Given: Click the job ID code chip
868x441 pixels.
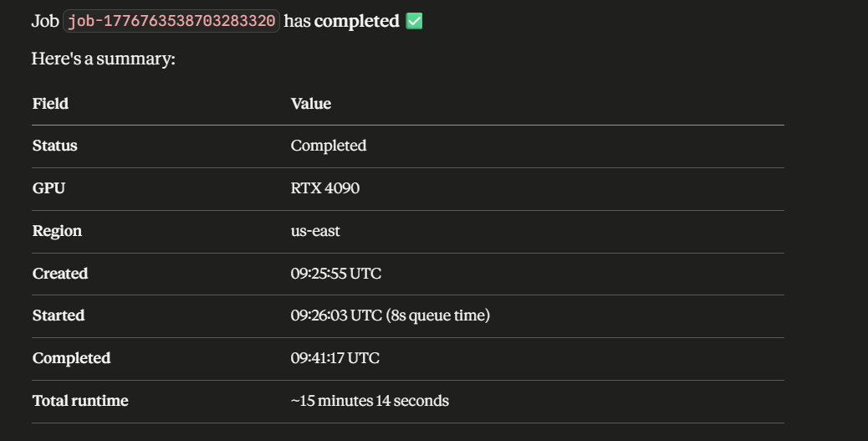Looking at the screenshot, I should click(x=171, y=21).
